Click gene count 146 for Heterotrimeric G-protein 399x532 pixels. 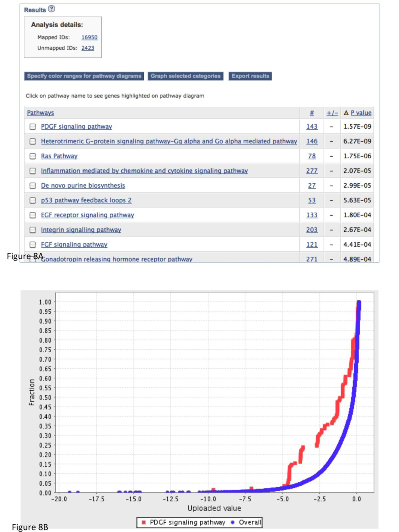tap(312, 141)
